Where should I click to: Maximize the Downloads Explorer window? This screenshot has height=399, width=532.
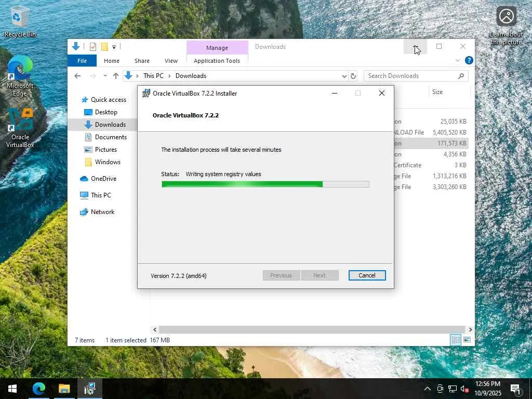click(x=439, y=46)
